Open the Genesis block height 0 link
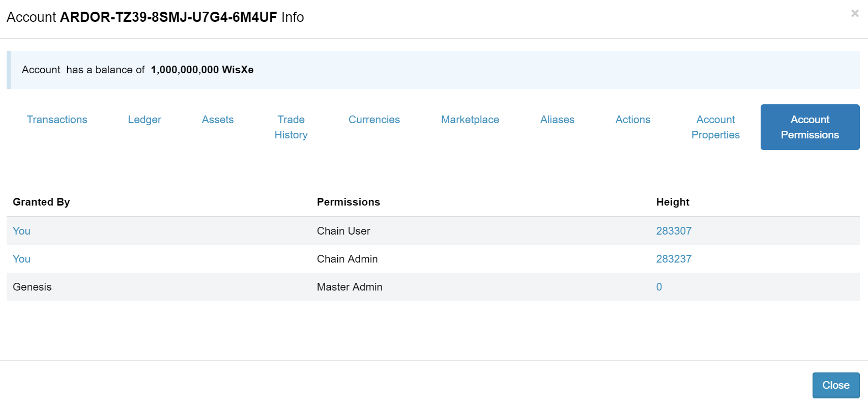Screen dimensions: 868x405 click(x=659, y=287)
